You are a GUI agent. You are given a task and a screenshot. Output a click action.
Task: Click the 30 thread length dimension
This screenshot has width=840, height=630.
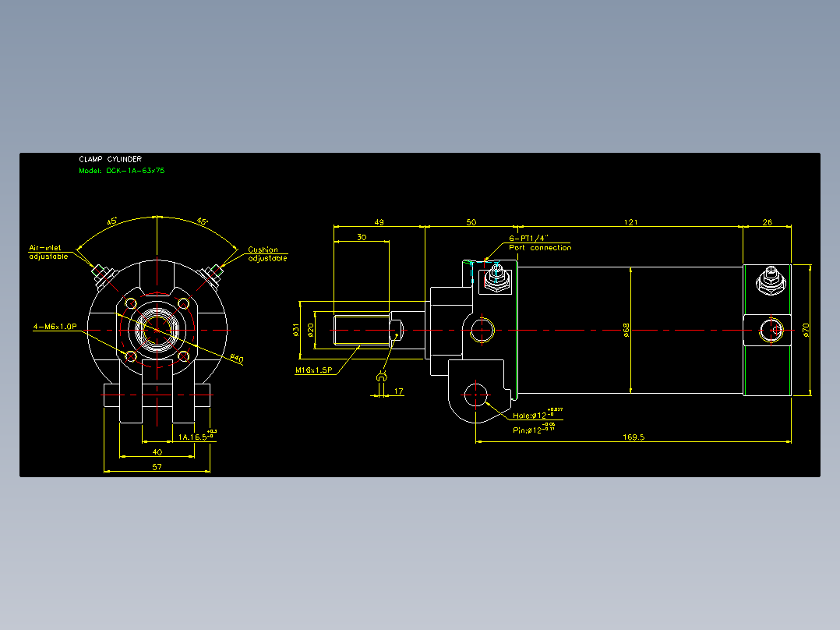[362, 237]
